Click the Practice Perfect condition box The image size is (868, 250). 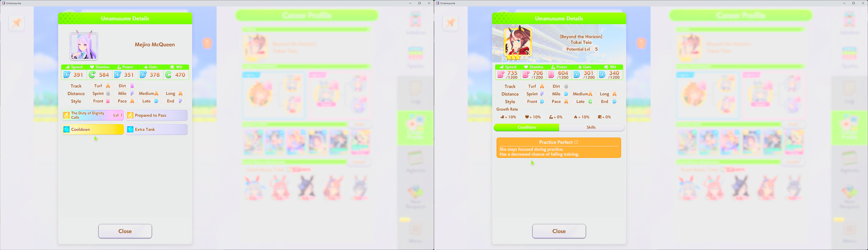[559, 148]
